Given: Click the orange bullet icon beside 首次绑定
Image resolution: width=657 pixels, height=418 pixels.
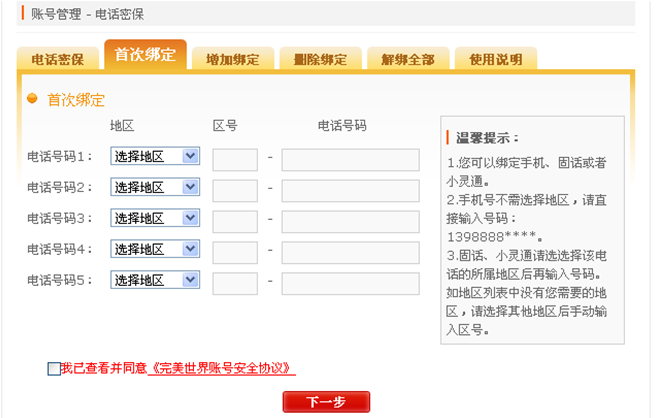Looking at the screenshot, I should pyautogui.click(x=32, y=99).
